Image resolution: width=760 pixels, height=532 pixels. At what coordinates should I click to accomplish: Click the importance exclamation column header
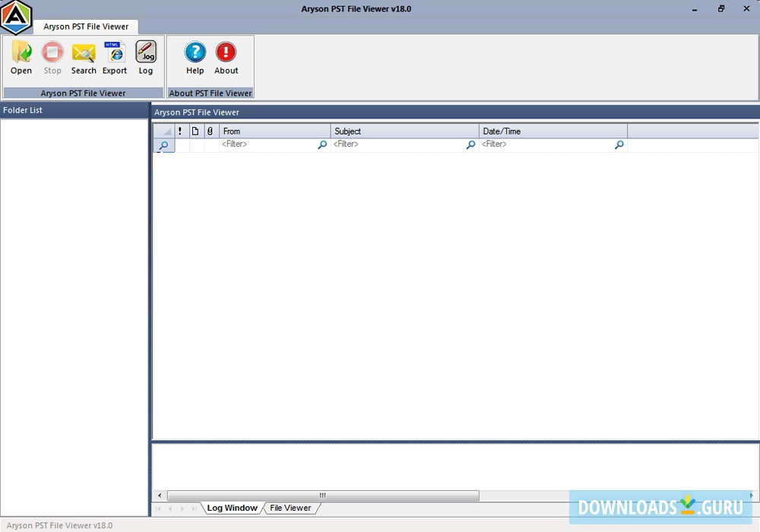[180, 131]
